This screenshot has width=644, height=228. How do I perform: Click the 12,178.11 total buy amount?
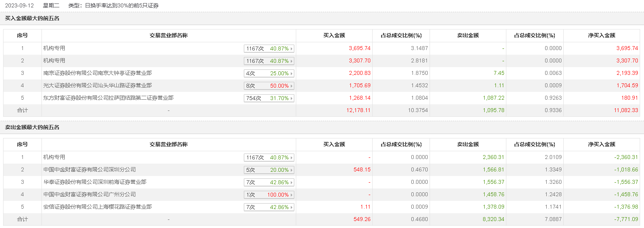point(358,111)
